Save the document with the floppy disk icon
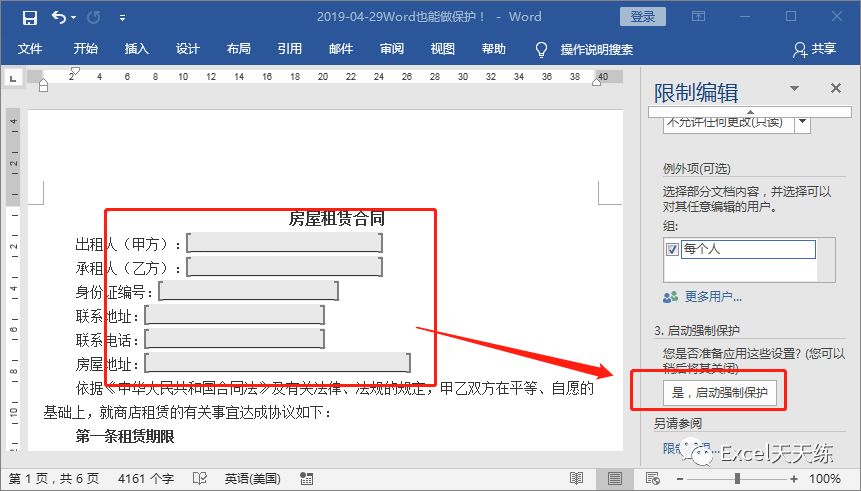The width and height of the screenshot is (861, 491). point(30,18)
